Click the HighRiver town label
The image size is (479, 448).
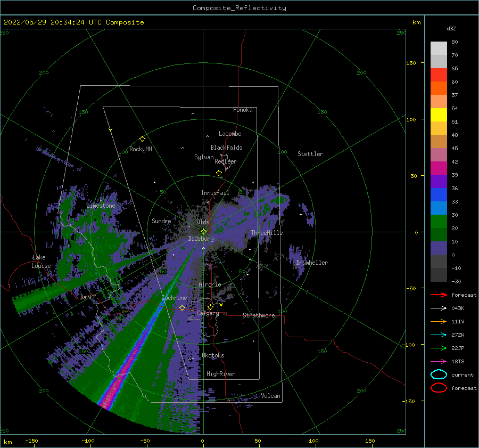(221, 374)
